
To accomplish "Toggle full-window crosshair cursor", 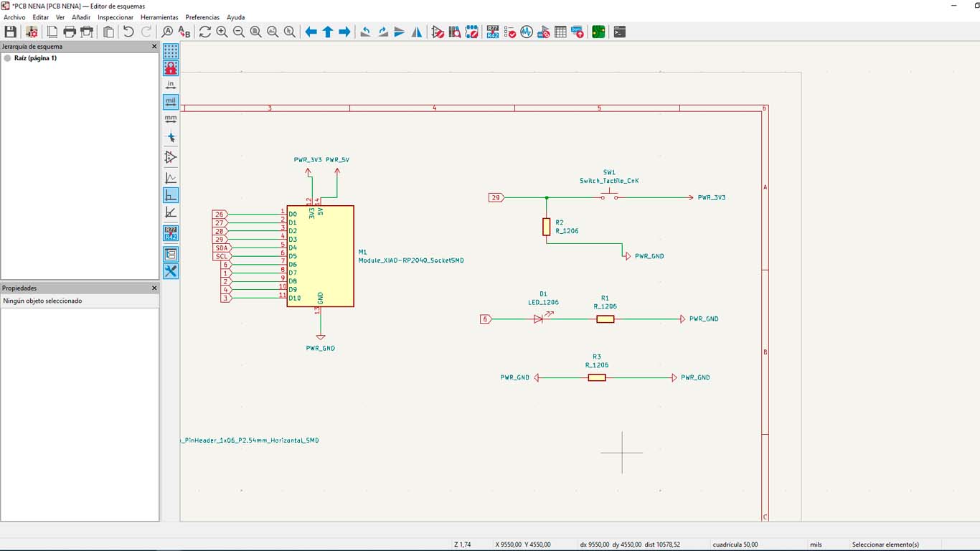I will pyautogui.click(x=171, y=137).
